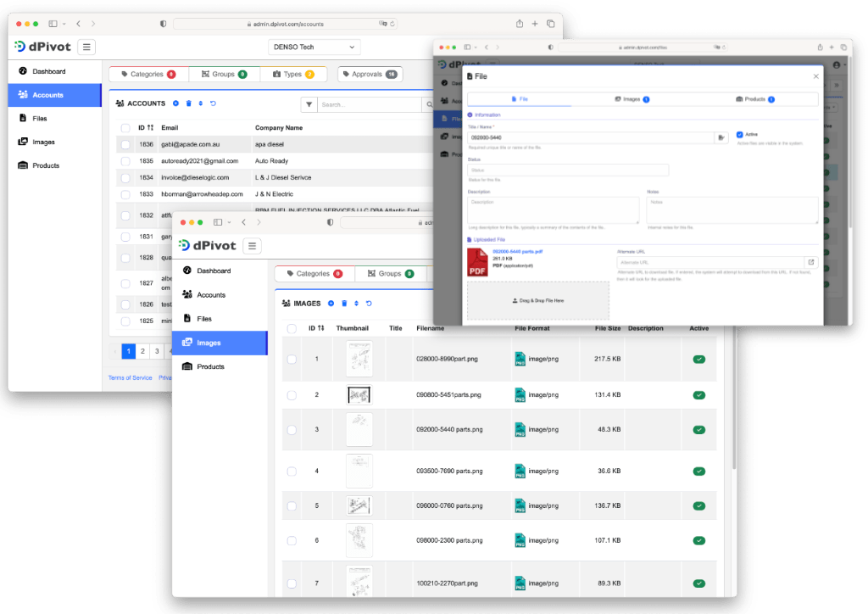
Task: Click trash icon beside ACCOUNTS heading
Action: (189, 103)
